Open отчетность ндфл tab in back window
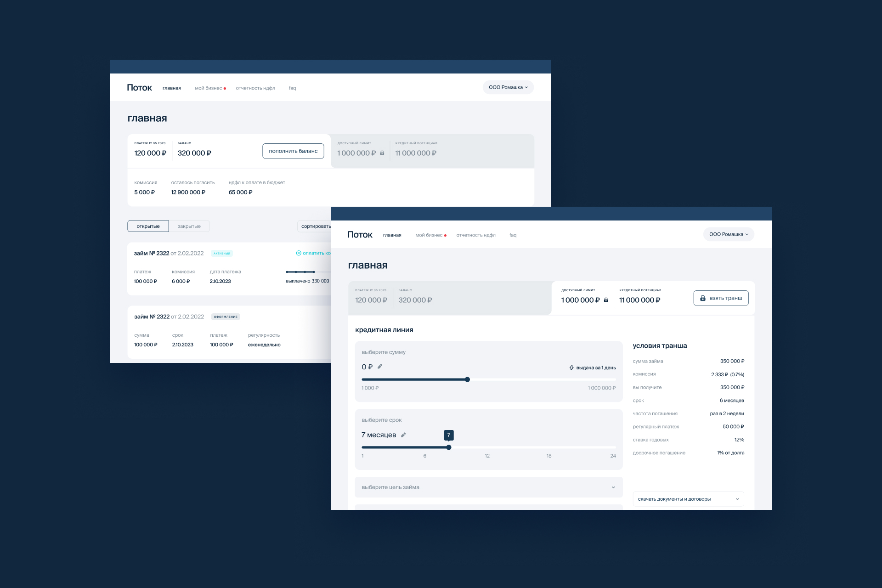Image resolution: width=882 pixels, height=588 pixels. coord(255,88)
